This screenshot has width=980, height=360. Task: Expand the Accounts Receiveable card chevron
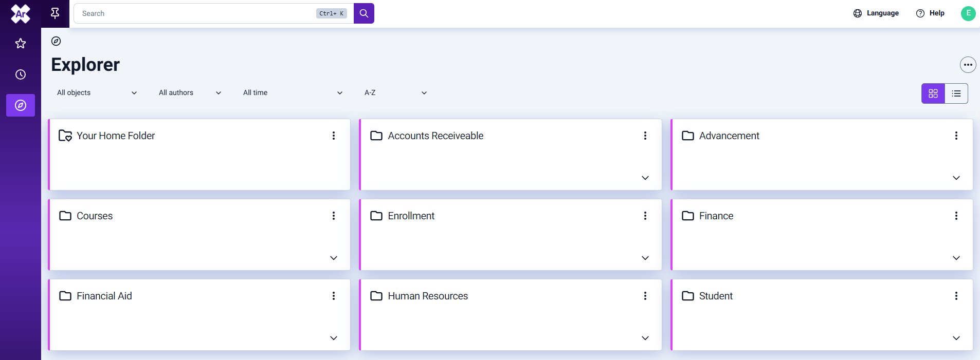(x=645, y=178)
